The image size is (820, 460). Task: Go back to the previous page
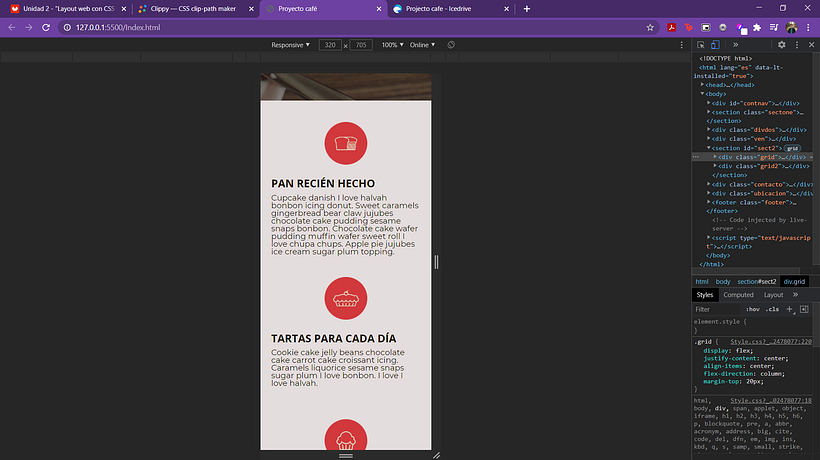12,27
